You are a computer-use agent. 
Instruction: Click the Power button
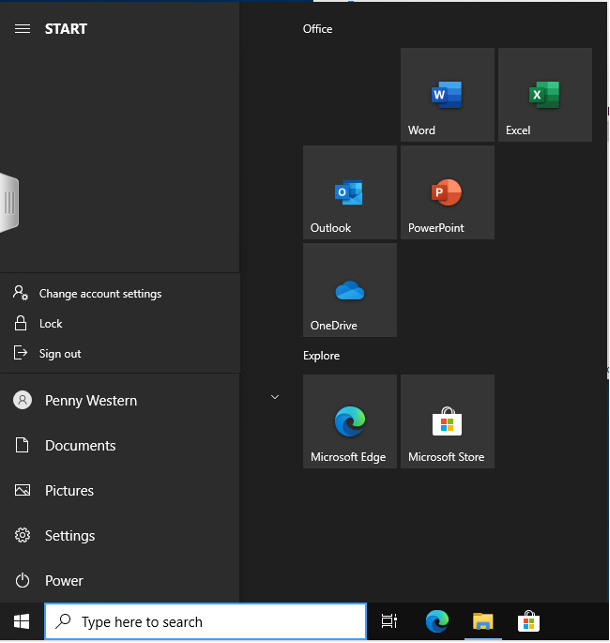tap(63, 581)
